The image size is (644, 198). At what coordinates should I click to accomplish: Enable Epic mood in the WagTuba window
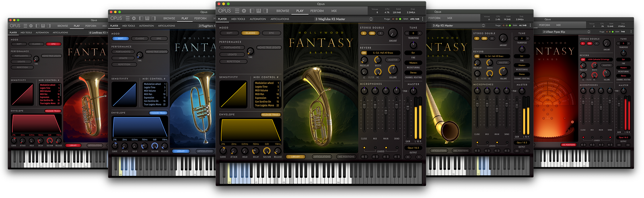(271, 33)
